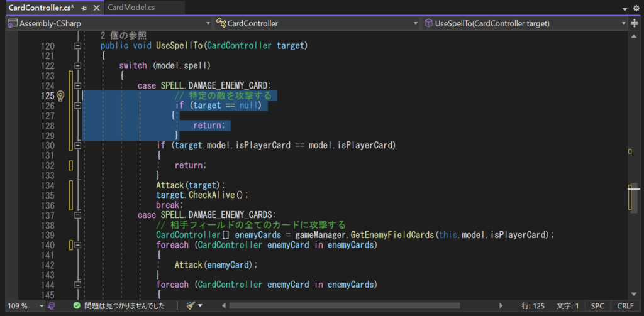The image size is (644, 316).
Task: Click the CardController class icon in the navigation bar
Action: click(x=221, y=23)
